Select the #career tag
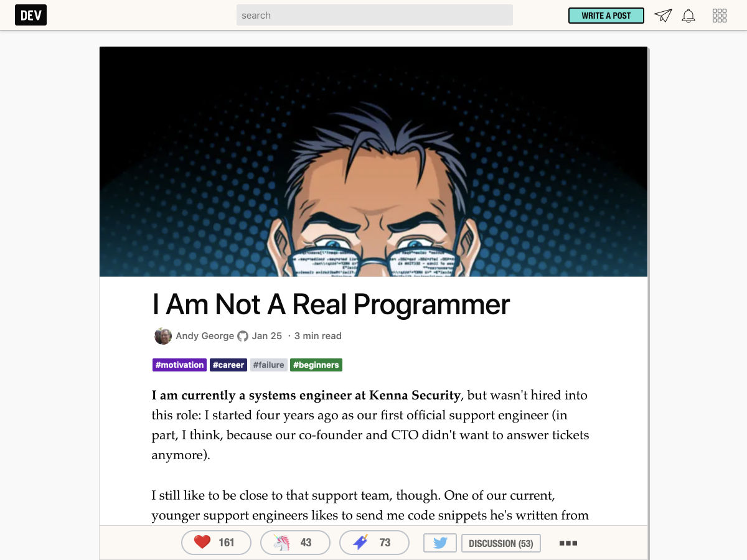The image size is (747, 560). pos(228,365)
